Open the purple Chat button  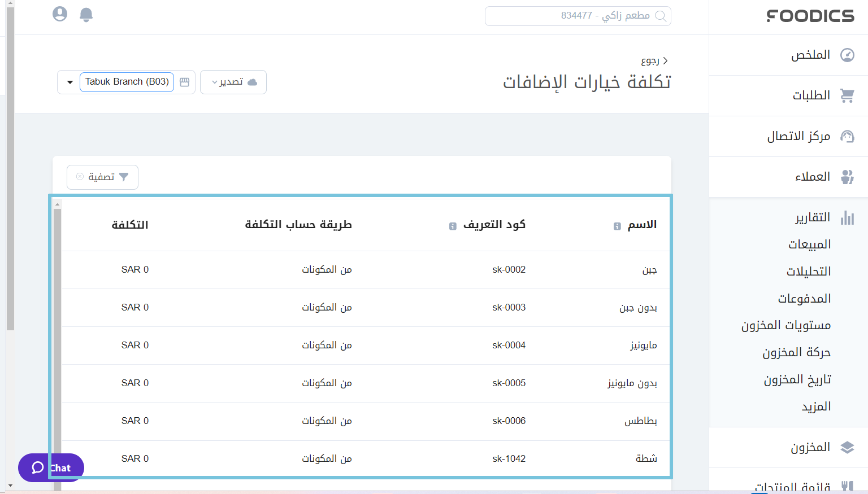click(50, 467)
